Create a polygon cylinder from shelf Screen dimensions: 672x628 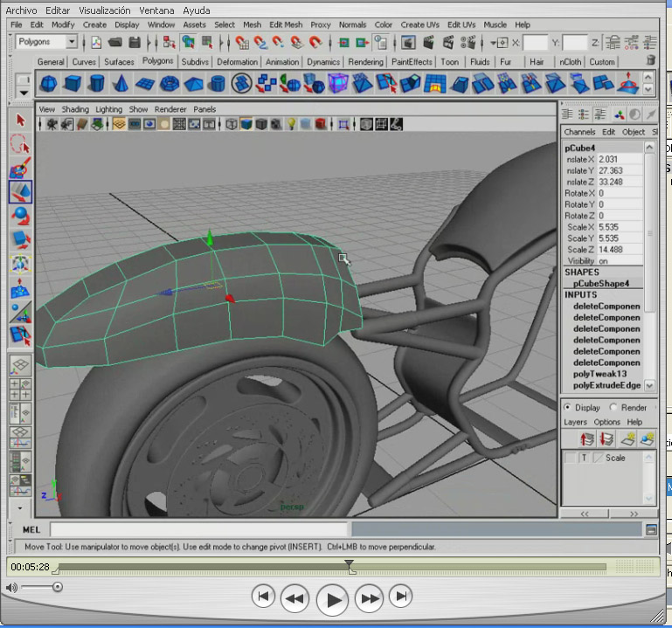[x=96, y=83]
